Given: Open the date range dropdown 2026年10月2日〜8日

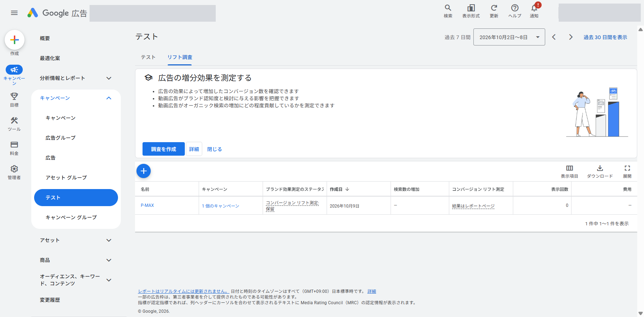Looking at the screenshot, I should click(509, 37).
